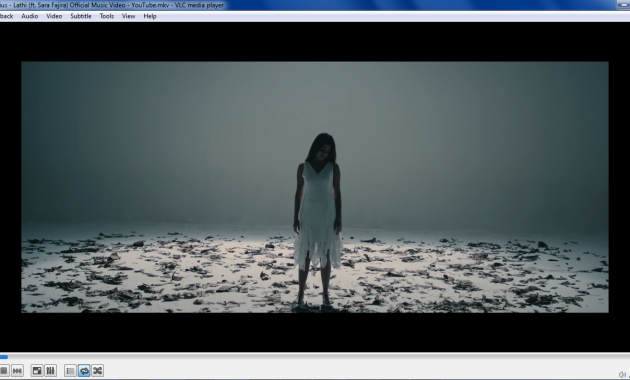Toggle the loop repeat button
The width and height of the screenshot is (630, 380).
point(84,370)
